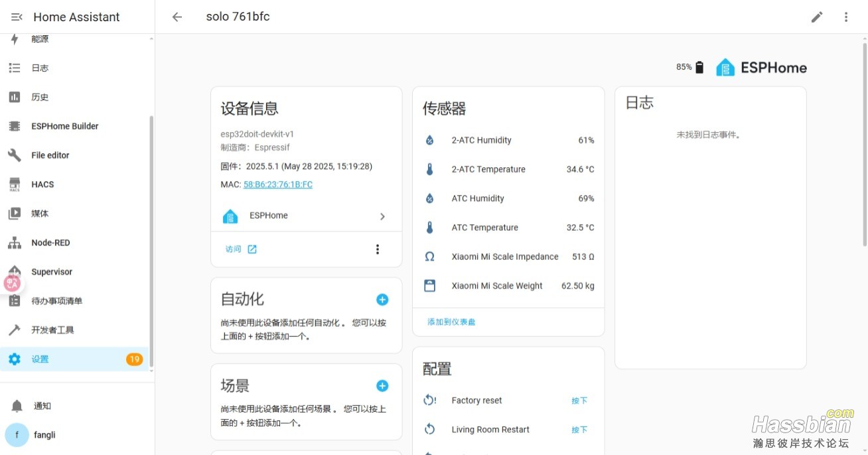Click the 513 Ω impedance value
Viewport: 868px width, 455px height.
[583, 257]
